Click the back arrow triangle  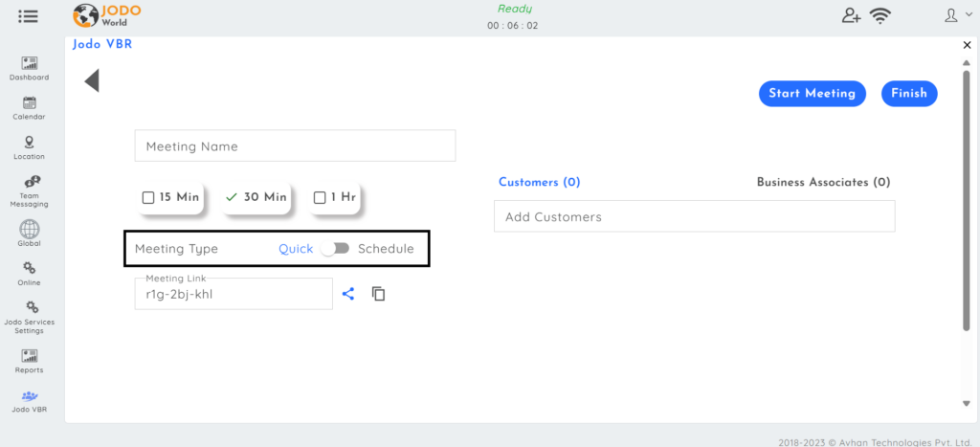(x=92, y=80)
